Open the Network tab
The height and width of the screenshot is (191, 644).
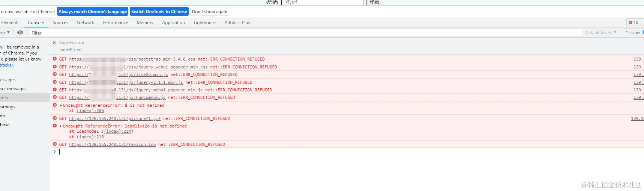(86, 23)
